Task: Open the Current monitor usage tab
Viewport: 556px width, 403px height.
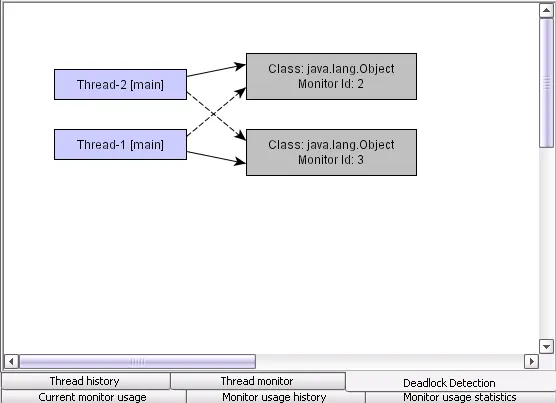Action: (93, 397)
